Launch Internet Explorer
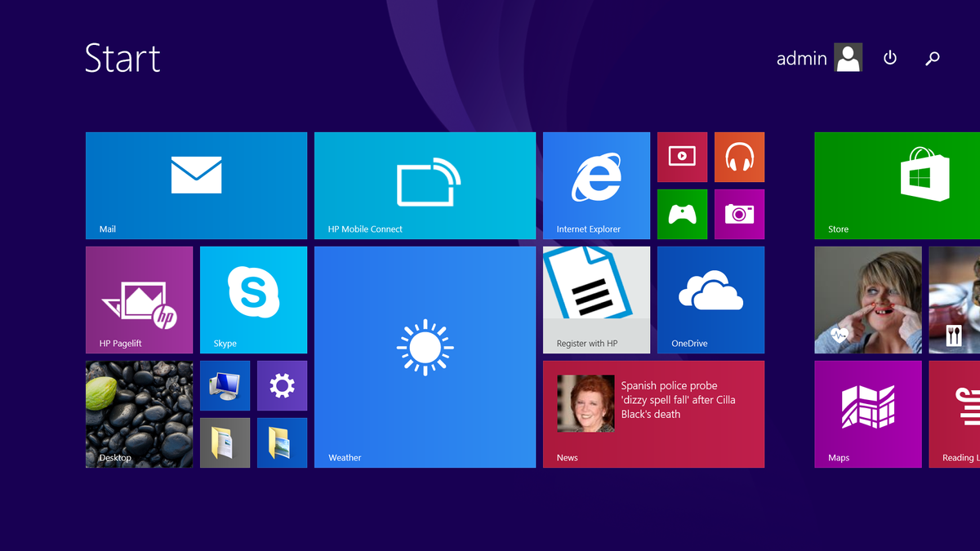The image size is (980, 551). point(596,185)
